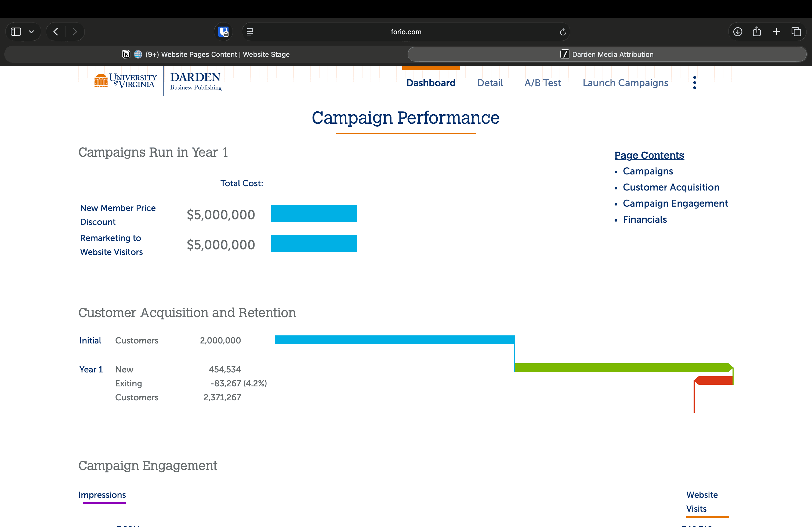Go back with the browser back arrow
Image resolution: width=812 pixels, height=527 pixels.
click(x=56, y=32)
